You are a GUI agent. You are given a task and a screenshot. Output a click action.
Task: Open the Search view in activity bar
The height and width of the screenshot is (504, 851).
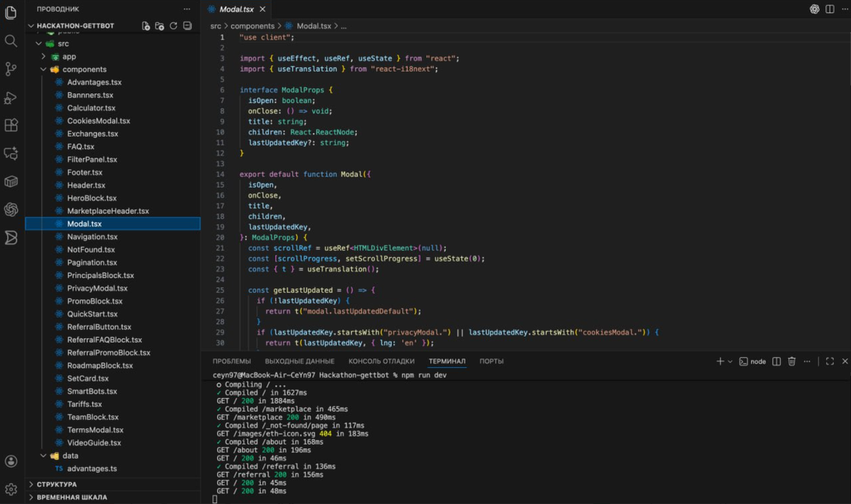[x=11, y=40]
